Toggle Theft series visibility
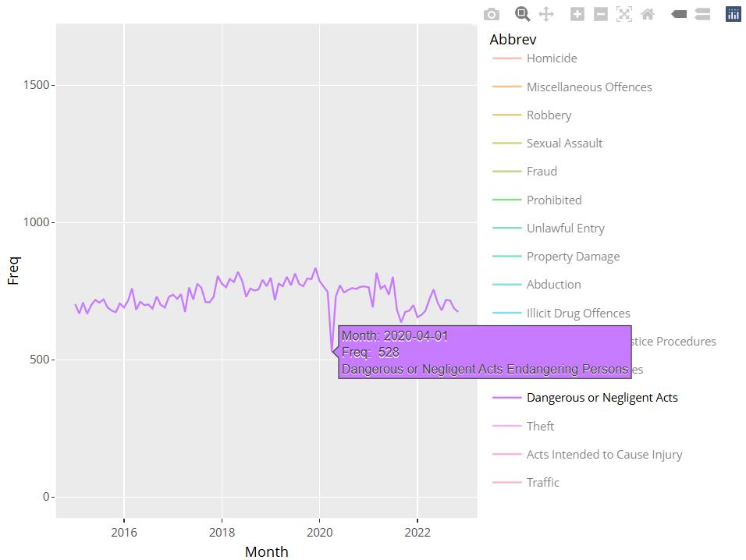The image size is (746, 560). tap(540, 426)
